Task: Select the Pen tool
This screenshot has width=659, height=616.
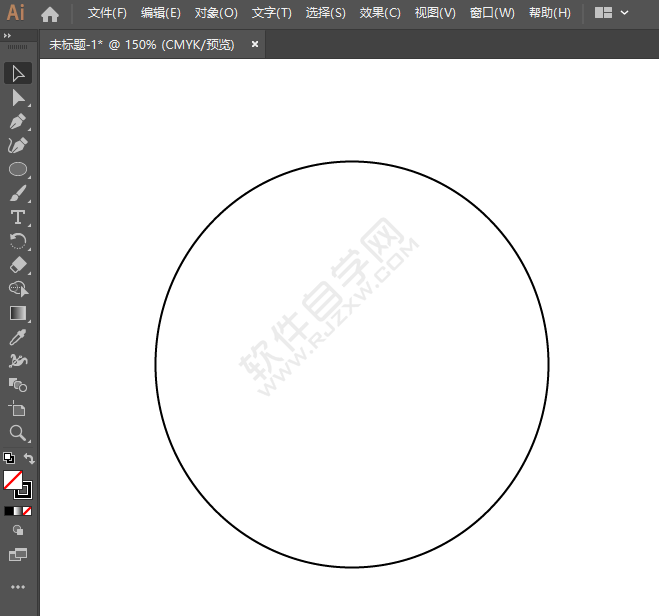Action: pyautogui.click(x=18, y=121)
